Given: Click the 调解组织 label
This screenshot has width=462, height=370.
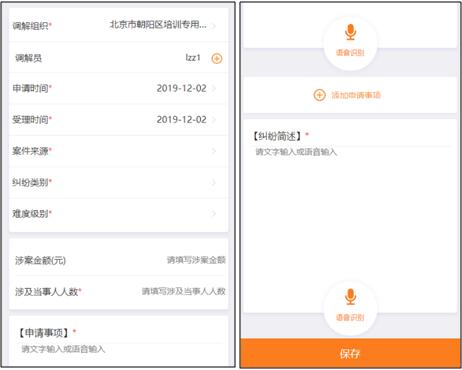Looking at the screenshot, I should click(x=30, y=26).
